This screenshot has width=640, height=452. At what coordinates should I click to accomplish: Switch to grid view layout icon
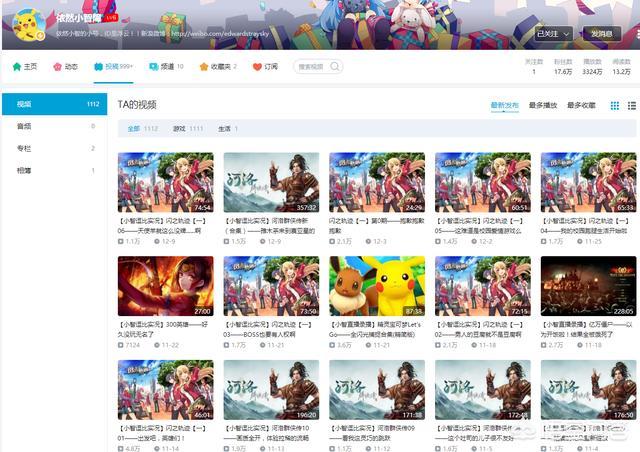615,106
